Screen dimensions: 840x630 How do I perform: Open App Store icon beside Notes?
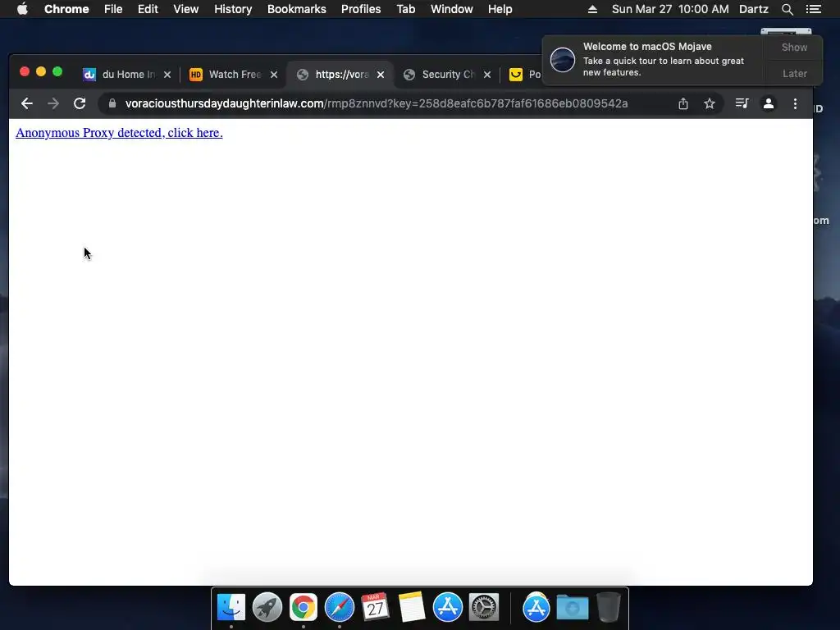coord(448,608)
